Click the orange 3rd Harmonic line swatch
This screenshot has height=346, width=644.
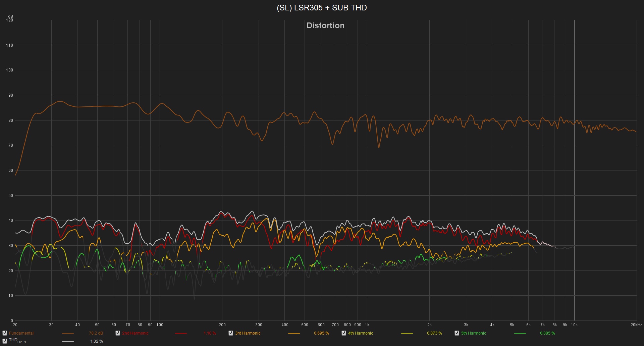tap(294, 333)
